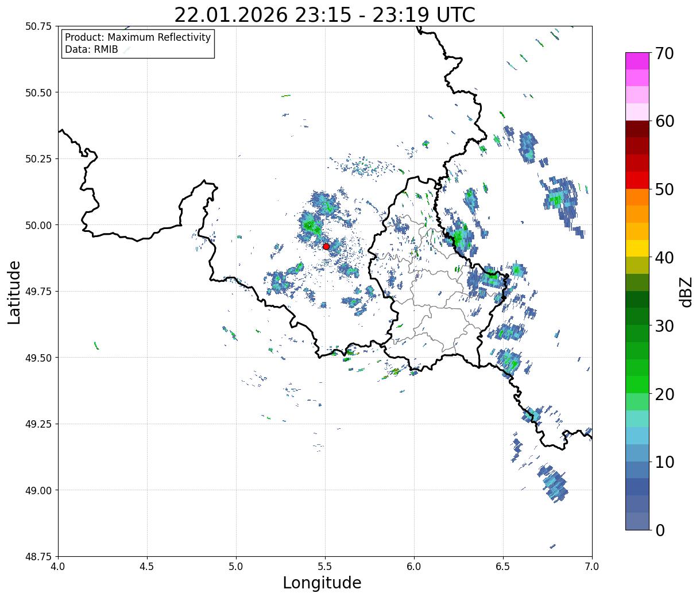Click the colorbar tick label 40
Screen dimensions: 700x597
pos(664,257)
